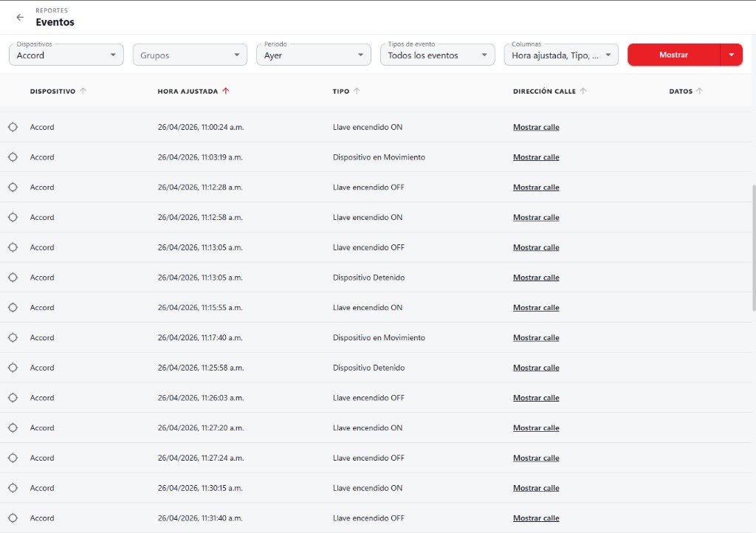Select 'Llave encendido OFF' at 11:12:28
Screen dimensions: 756x533
(368, 188)
